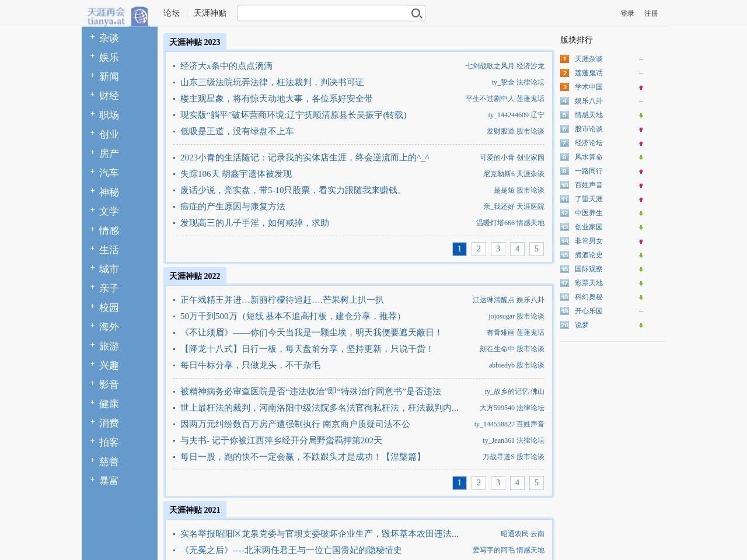Open the 论坛 navigation item

pyautogui.click(x=172, y=13)
